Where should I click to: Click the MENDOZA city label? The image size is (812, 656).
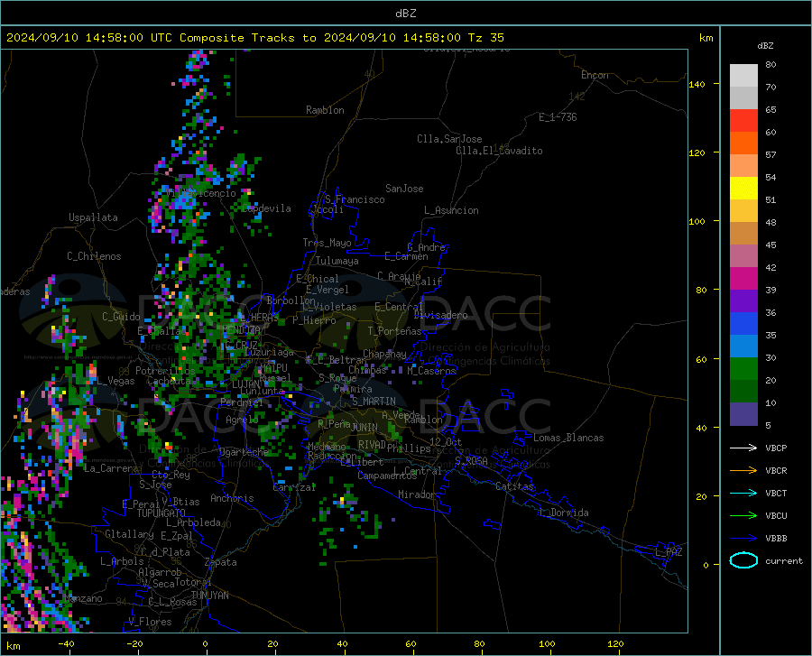point(241,330)
